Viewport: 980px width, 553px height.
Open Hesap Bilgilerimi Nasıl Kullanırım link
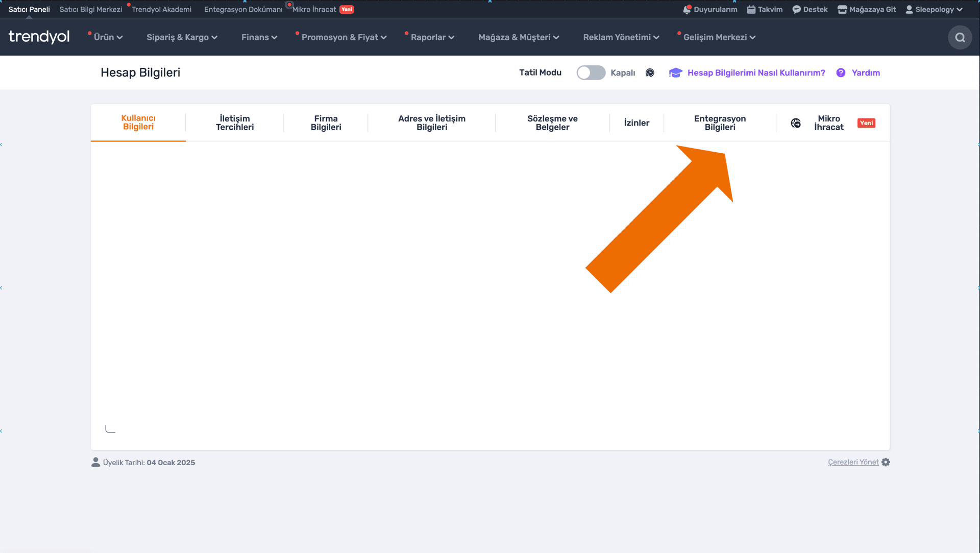(x=756, y=73)
